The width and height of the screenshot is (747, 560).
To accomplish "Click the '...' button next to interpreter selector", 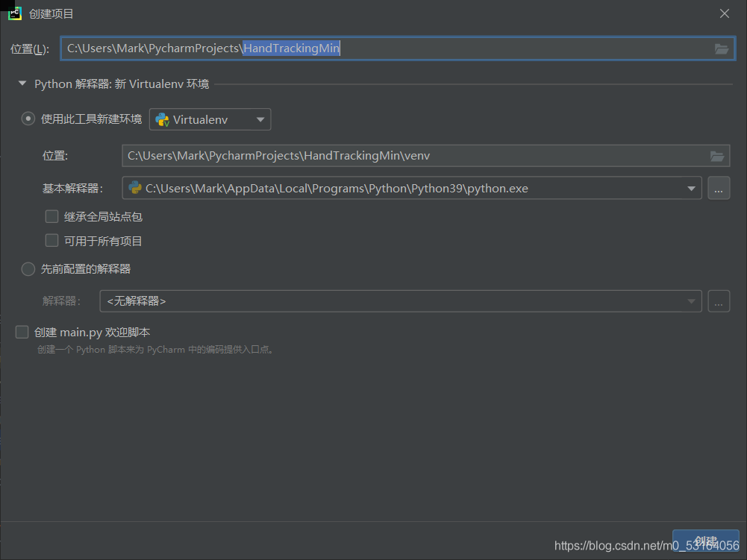I will click(x=719, y=301).
